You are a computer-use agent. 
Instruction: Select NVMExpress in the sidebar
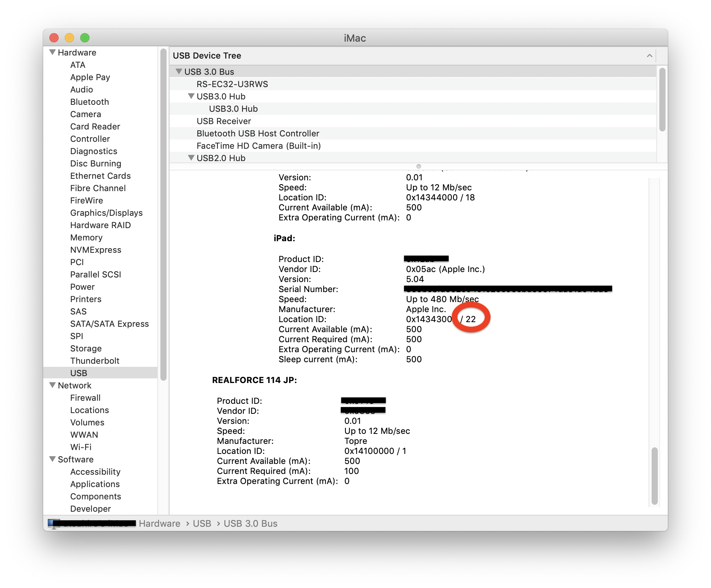coord(96,250)
